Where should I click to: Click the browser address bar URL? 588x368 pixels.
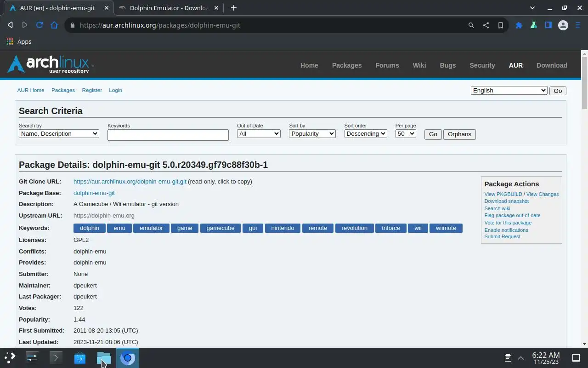tap(160, 25)
